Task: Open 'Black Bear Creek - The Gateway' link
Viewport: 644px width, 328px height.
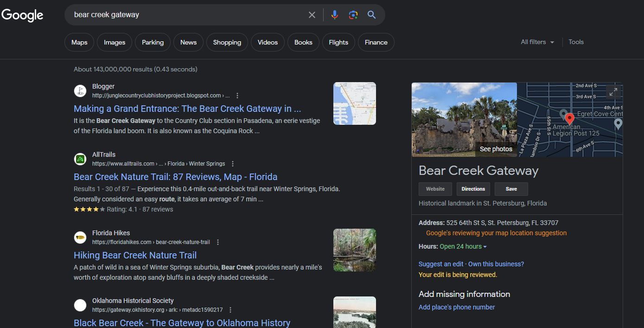Action: [x=182, y=323]
